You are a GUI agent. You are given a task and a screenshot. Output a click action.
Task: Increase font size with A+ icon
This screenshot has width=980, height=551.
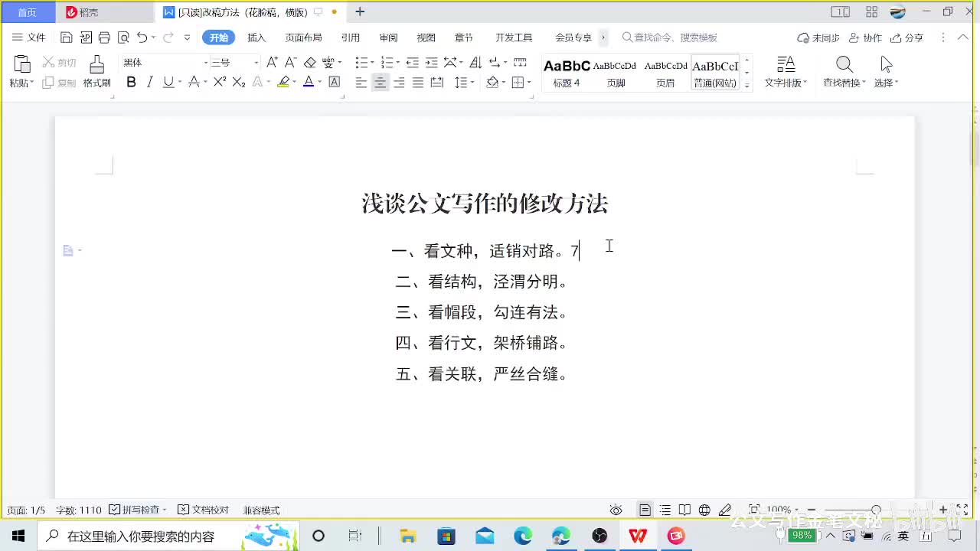(272, 62)
